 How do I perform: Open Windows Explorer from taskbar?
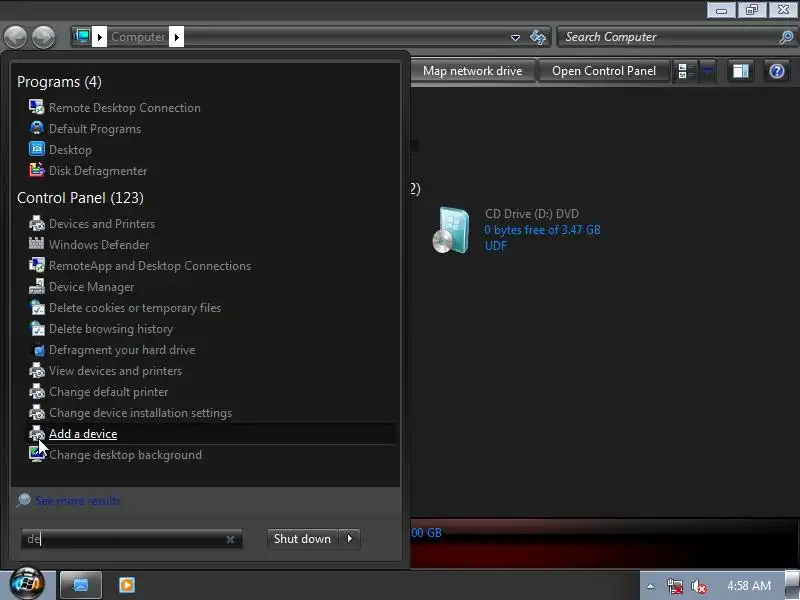pos(81,585)
